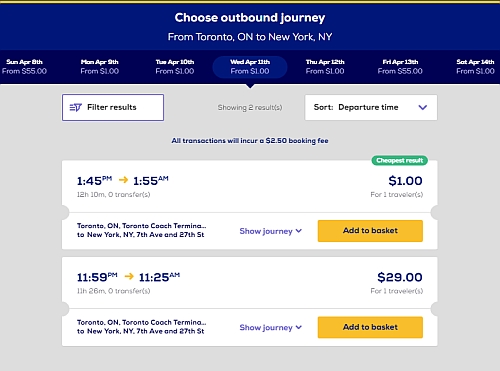Expand Show journey for the $1.00 trip
The image size is (500, 371).
tap(271, 231)
